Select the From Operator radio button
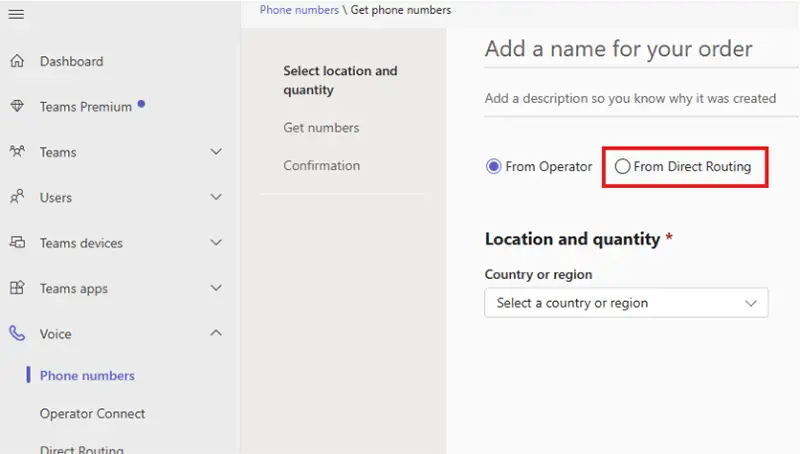This screenshot has width=800, height=454. click(x=493, y=166)
